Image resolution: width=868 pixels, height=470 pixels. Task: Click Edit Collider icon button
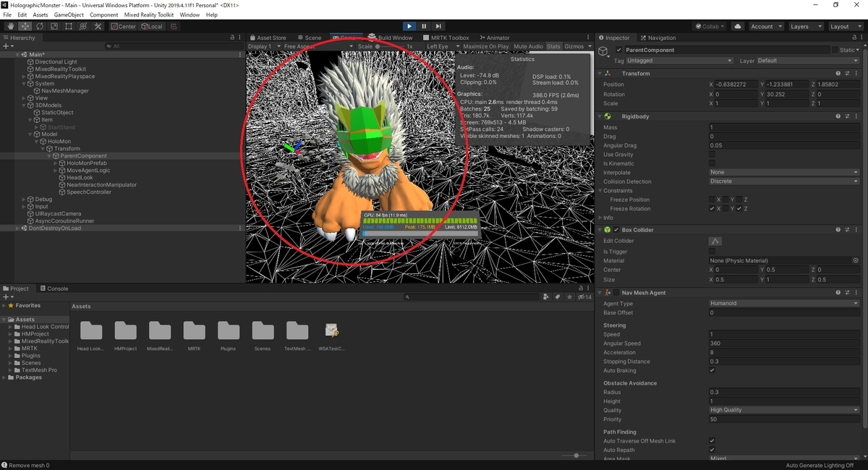[x=715, y=241]
